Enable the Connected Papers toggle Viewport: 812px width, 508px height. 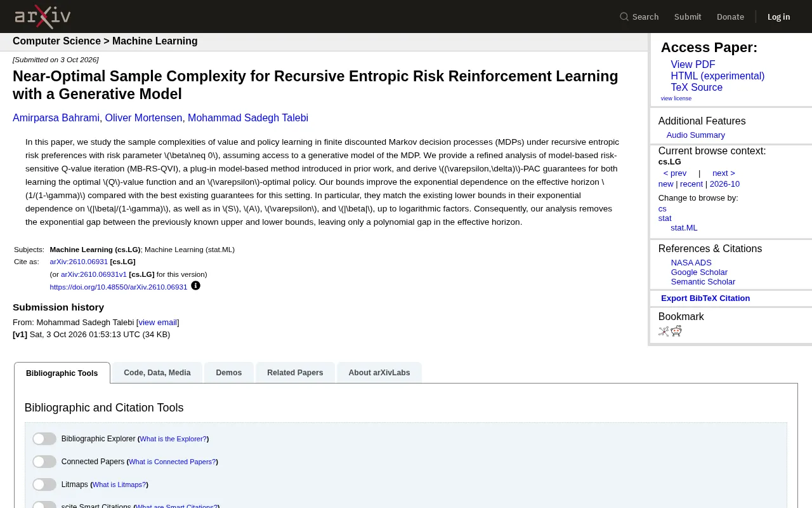(44, 462)
